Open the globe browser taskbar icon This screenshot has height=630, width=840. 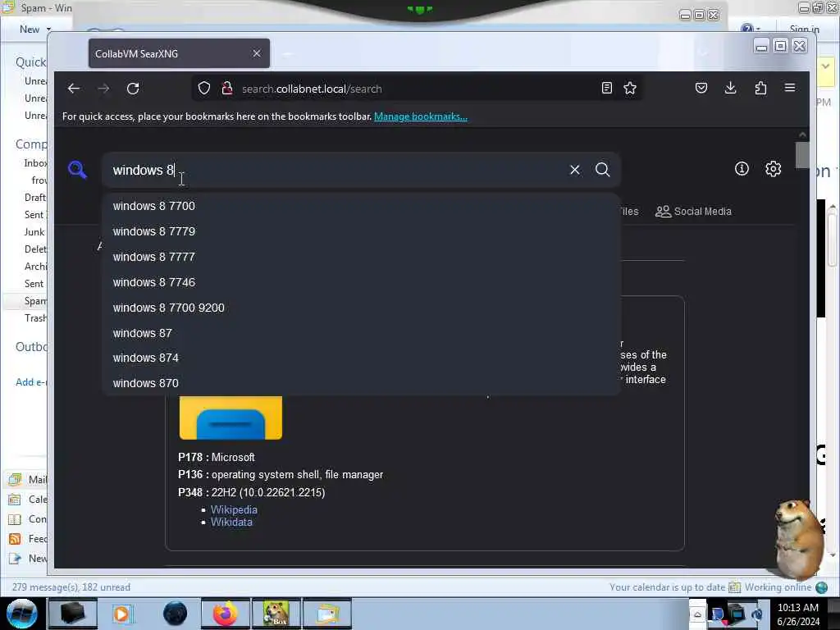pyautogui.click(x=176, y=614)
